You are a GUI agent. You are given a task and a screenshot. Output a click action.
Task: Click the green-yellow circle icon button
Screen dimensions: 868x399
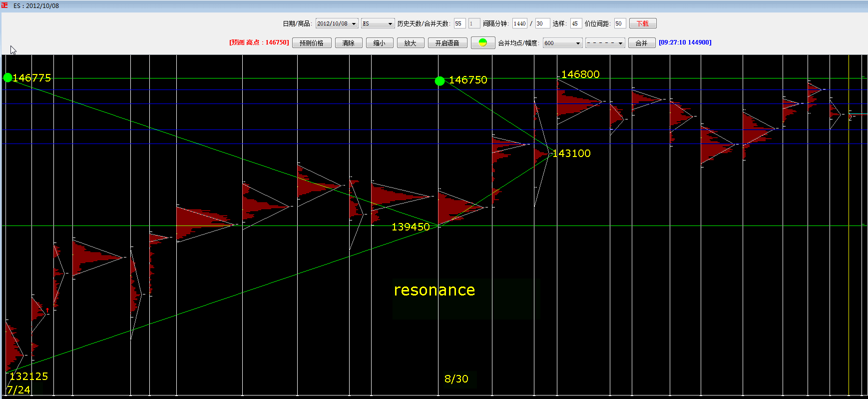482,43
